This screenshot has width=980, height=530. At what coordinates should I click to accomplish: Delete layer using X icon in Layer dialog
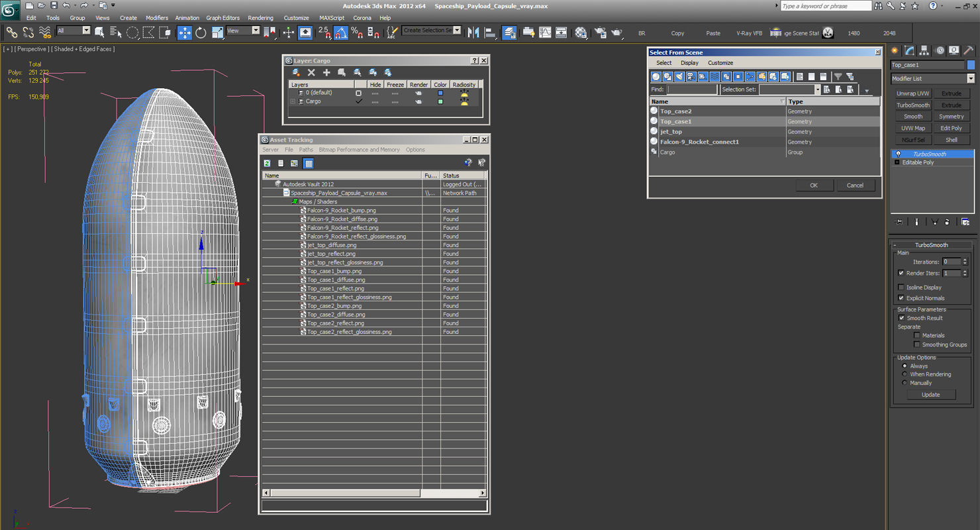click(x=311, y=72)
